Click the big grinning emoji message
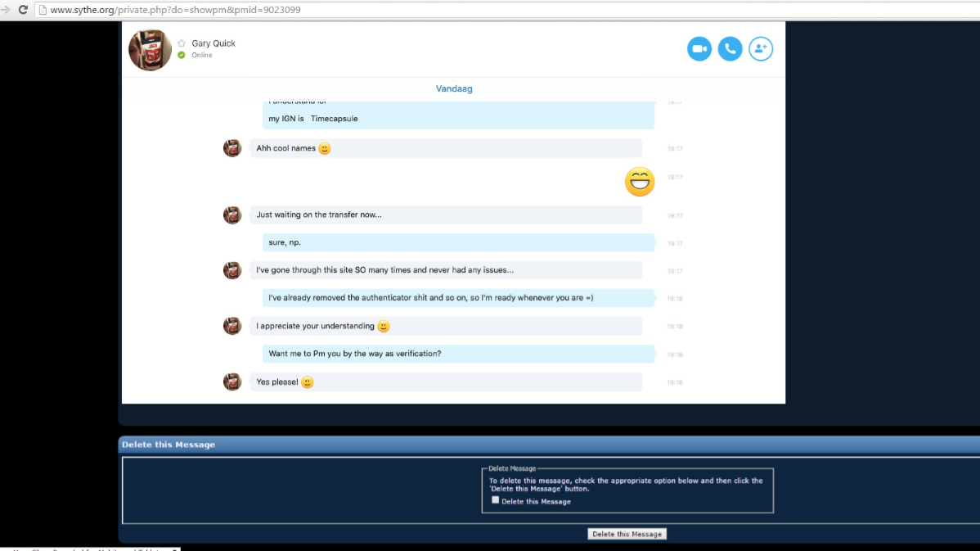This screenshot has height=551, width=980. point(639,182)
